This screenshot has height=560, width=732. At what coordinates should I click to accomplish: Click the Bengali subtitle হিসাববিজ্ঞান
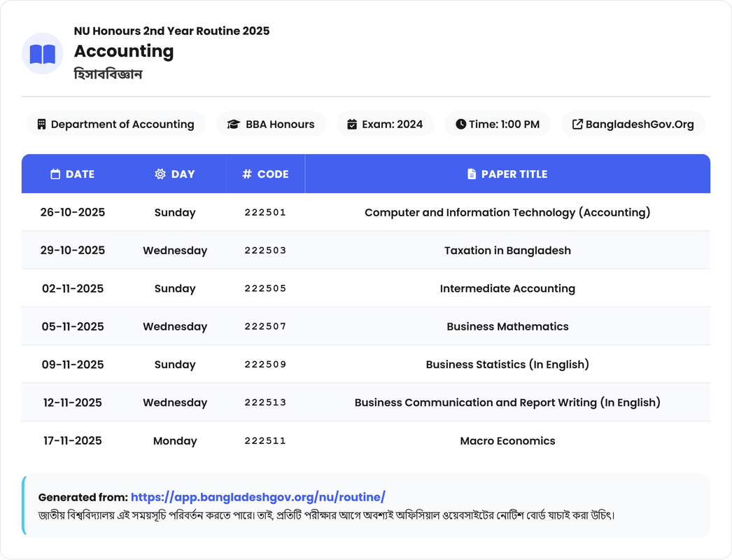coord(108,73)
